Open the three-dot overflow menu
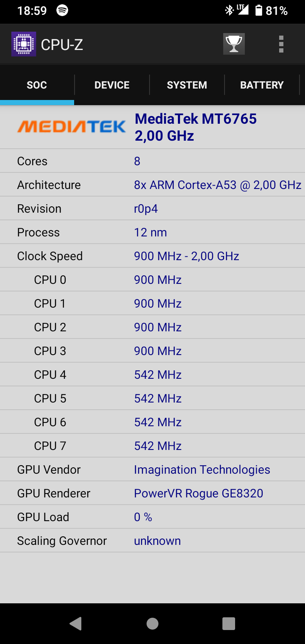Viewport: 305px width, 644px height. click(281, 44)
